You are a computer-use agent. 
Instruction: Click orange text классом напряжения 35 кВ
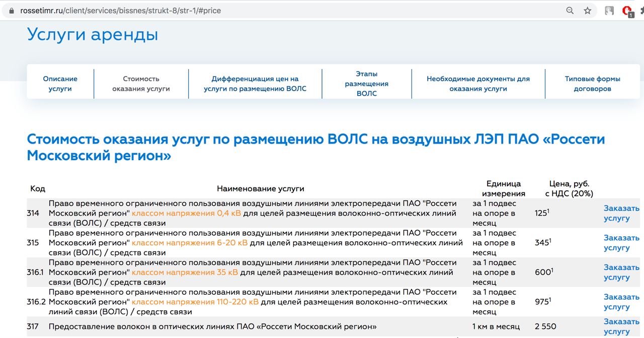pos(185,272)
